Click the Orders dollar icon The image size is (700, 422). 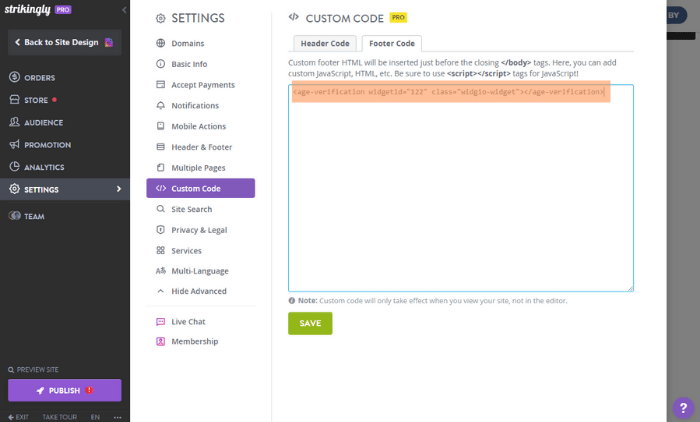(14, 77)
